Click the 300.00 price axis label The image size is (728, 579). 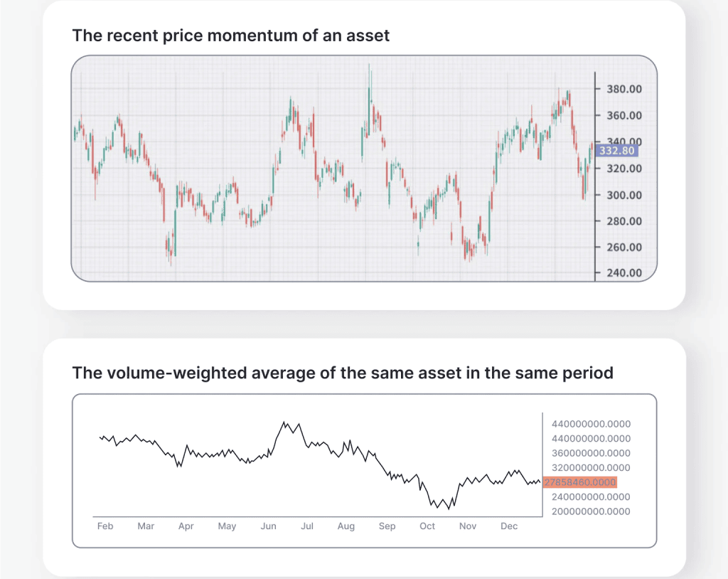coord(624,195)
